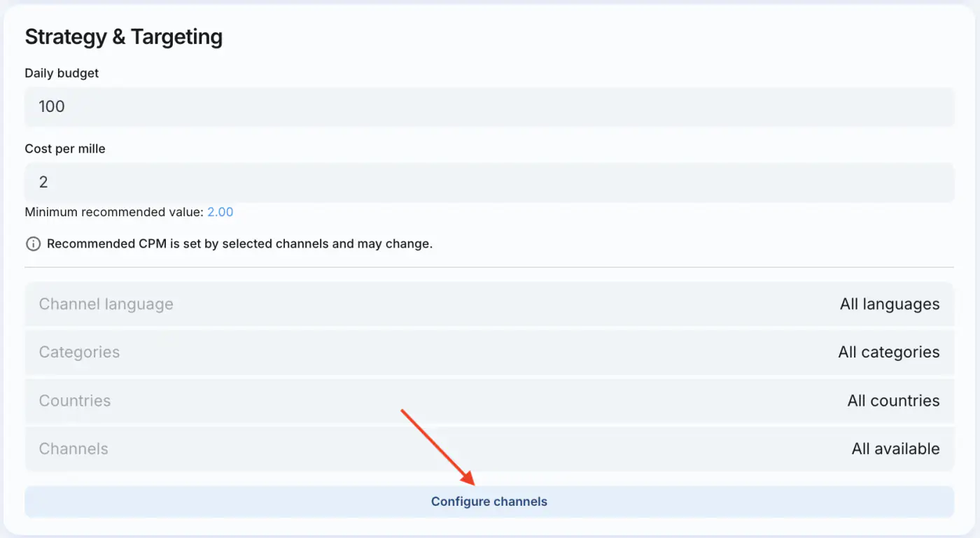Apply the 2.00 minimum recommended value
Image resolution: width=980 pixels, height=538 pixels.
[220, 212]
